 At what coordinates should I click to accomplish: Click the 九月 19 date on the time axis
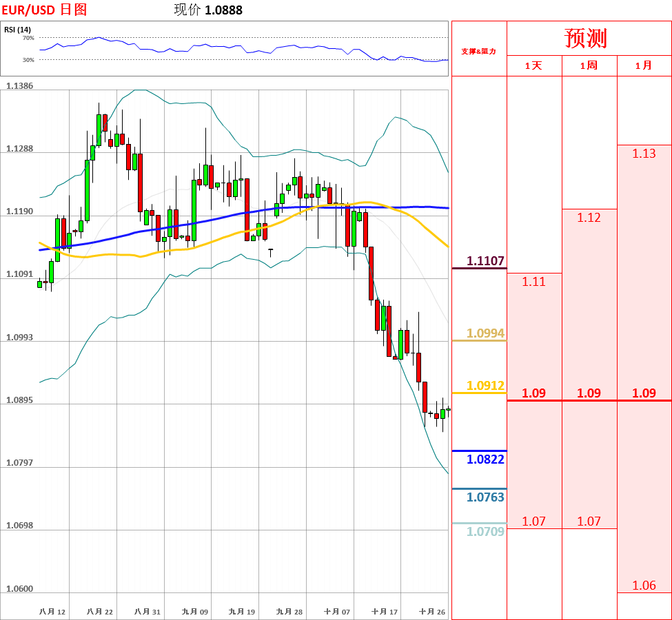point(242,612)
